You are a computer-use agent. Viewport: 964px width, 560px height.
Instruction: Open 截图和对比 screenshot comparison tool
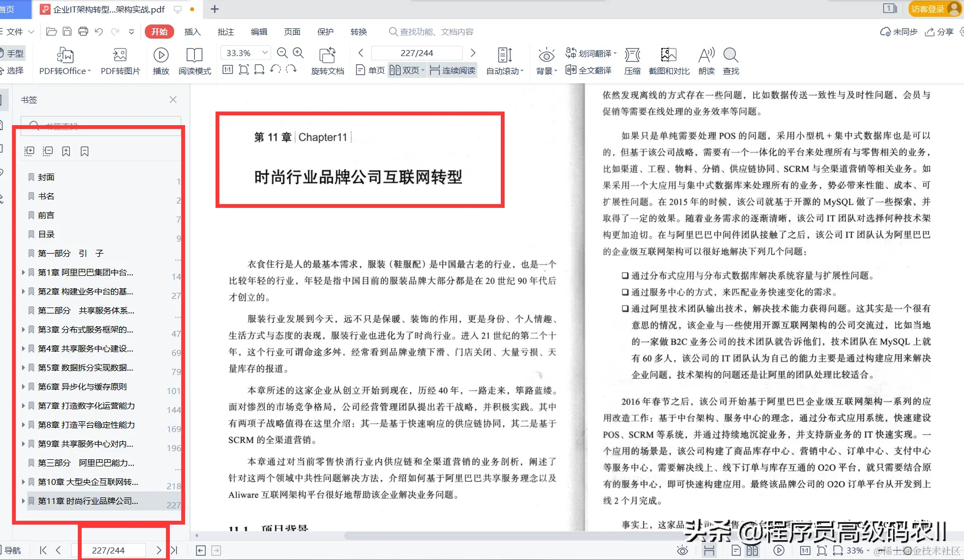(668, 61)
